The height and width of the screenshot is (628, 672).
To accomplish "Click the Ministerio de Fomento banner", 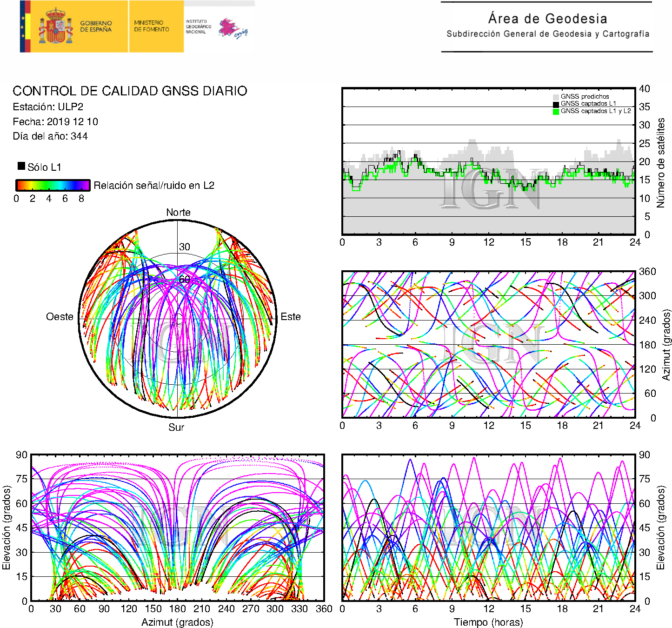I will (152, 26).
